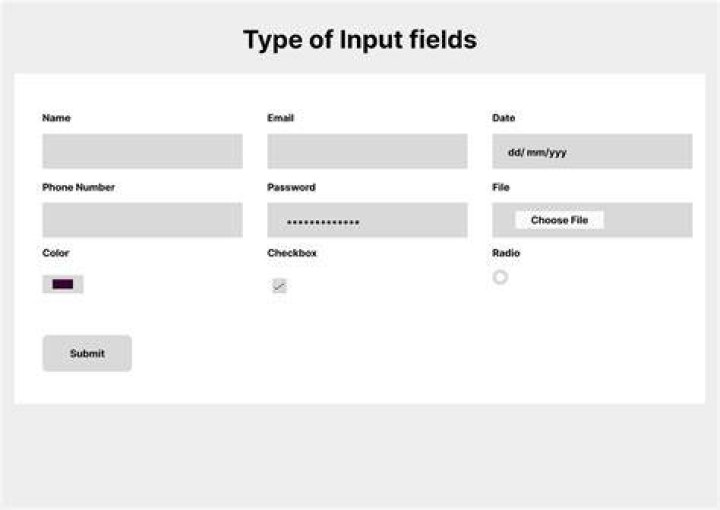Click the Checkbox label text
Viewport: 720px width, 510px height.
tap(292, 253)
